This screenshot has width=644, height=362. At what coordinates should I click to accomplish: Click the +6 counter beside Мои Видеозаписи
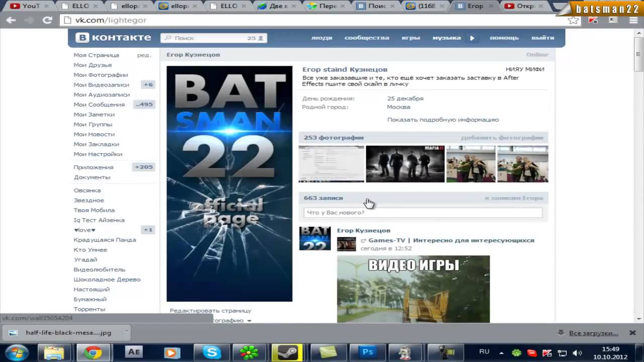coord(148,84)
